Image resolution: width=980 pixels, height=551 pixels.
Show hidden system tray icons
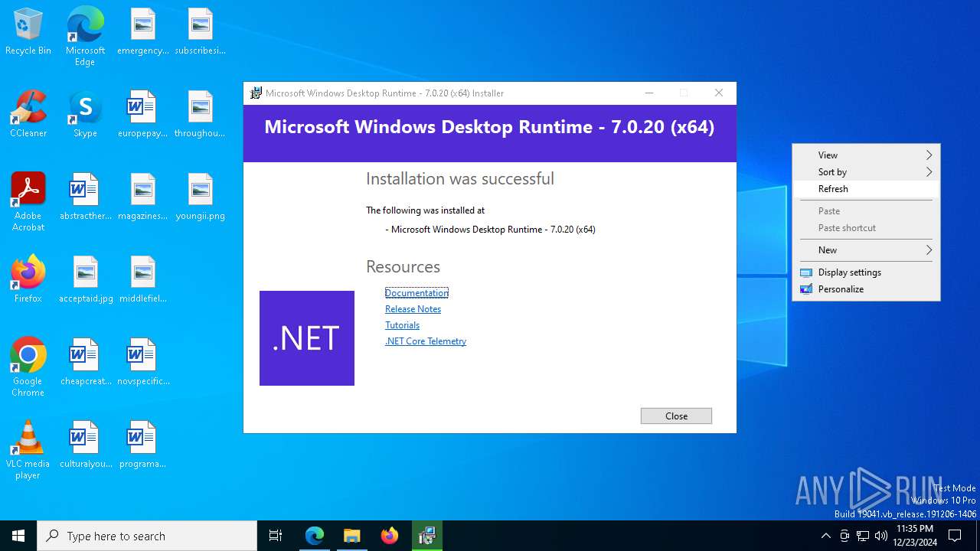(825, 536)
